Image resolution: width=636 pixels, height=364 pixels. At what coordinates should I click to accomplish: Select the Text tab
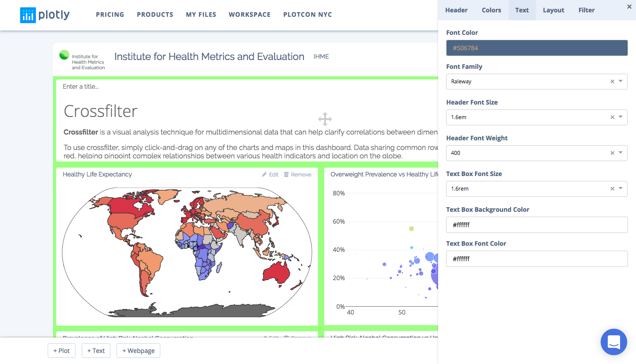tap(522, 10)
